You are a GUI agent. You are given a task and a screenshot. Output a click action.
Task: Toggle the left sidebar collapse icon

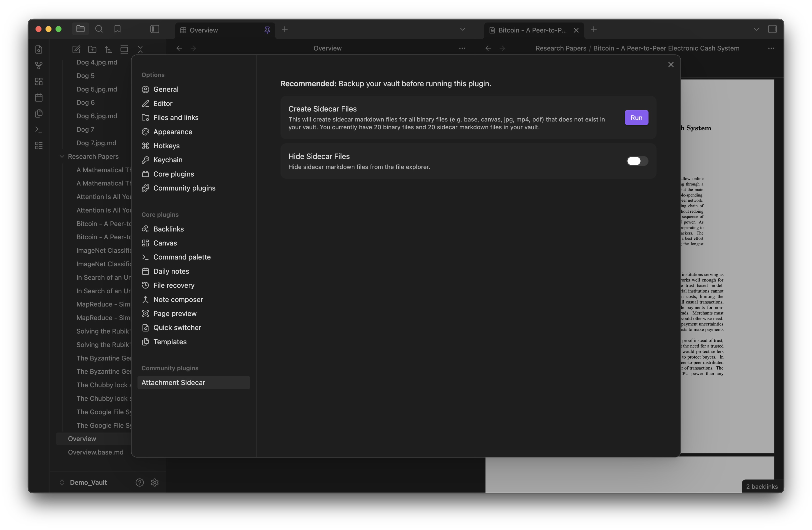[154, 29]
